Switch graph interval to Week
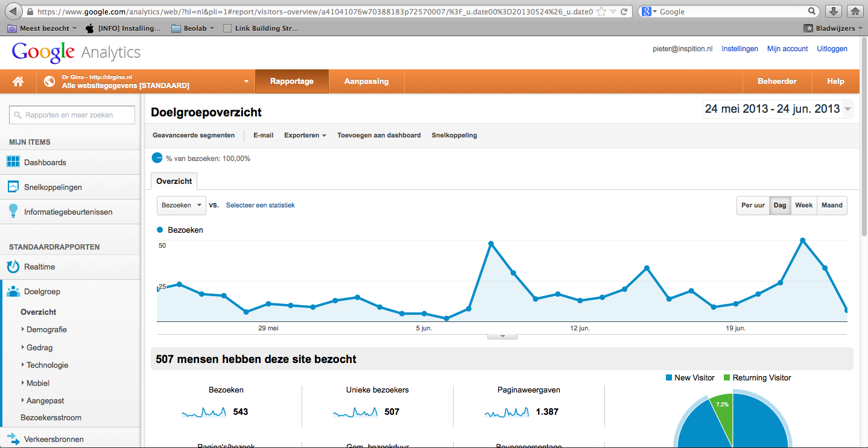This screenshot has height=448, width=868. click(x=804, y=205)
